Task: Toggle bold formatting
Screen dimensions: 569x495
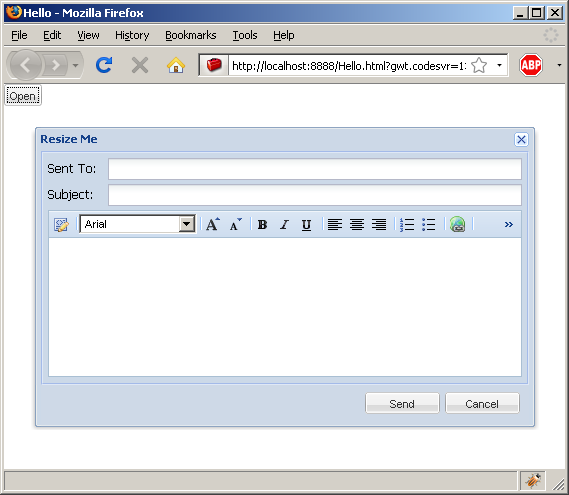Action: point(262,225)
